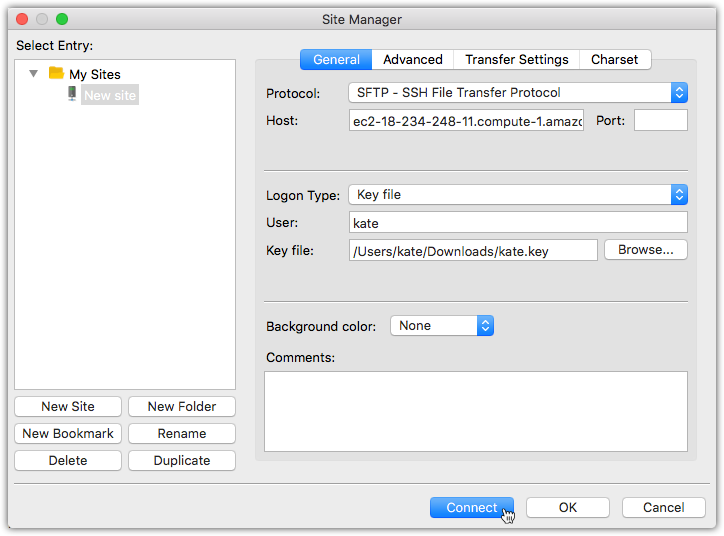This screenshot has height=536, width=724.
Task: Open the Logon Type dropdown
Action: point(517,195)
